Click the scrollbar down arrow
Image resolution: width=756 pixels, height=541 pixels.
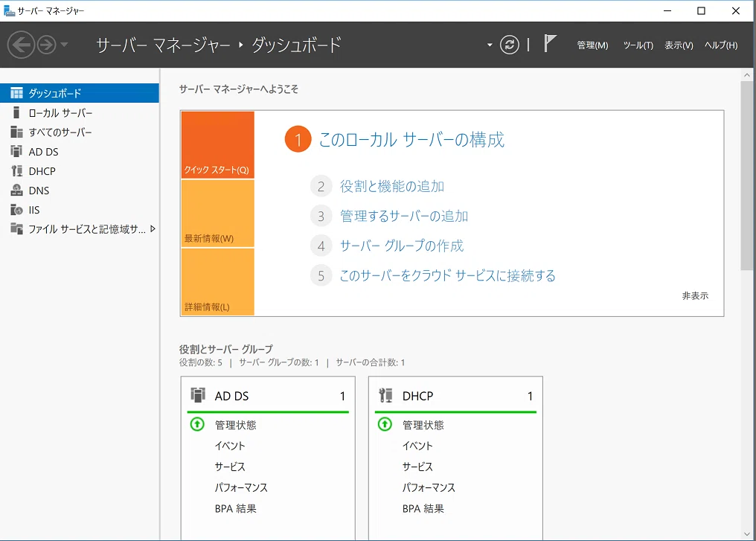[747, 534]
